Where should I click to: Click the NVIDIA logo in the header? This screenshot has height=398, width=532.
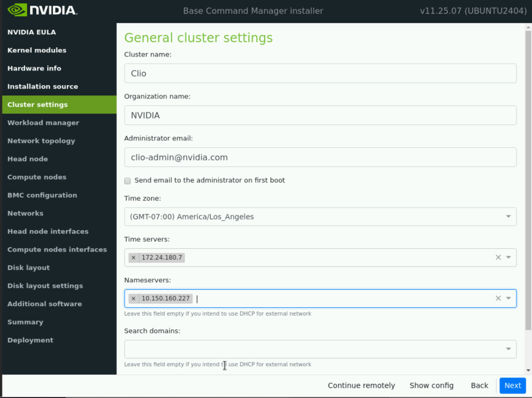(x=43, y=10)
